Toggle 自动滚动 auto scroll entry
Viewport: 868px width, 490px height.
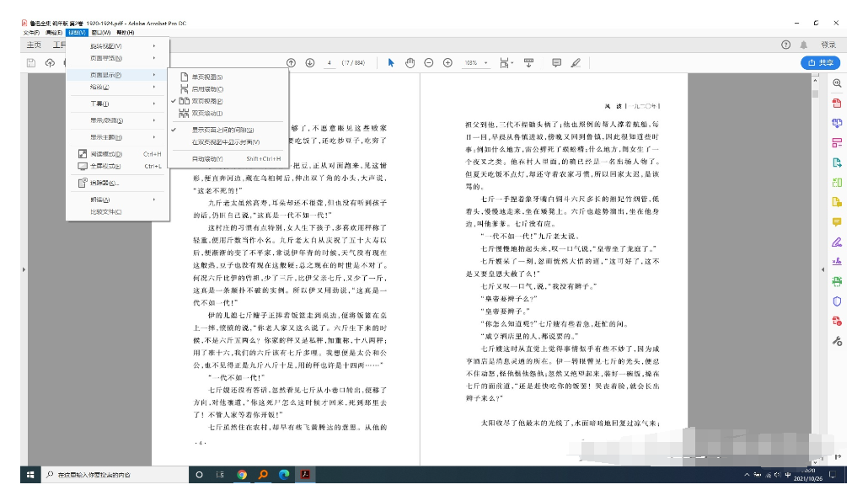point(228,159)
